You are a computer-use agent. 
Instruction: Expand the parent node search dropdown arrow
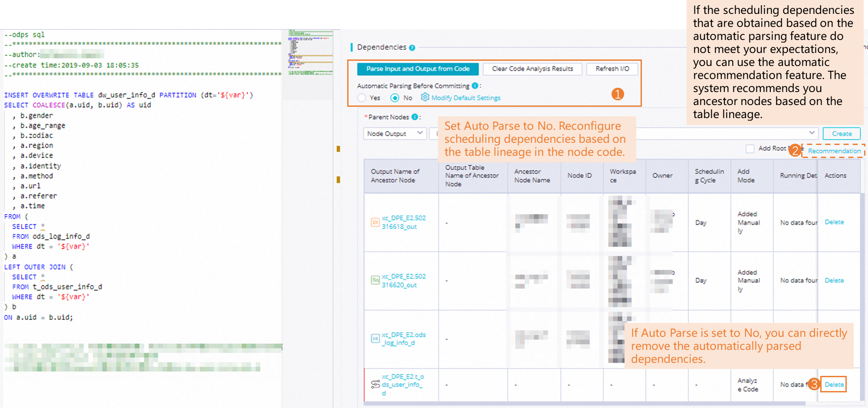[x=812, y=133]
